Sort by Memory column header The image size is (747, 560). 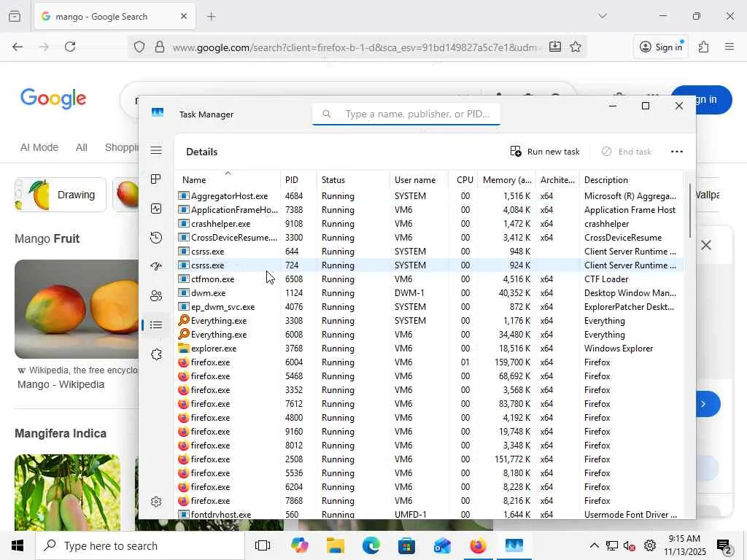(x=507, y=179)
